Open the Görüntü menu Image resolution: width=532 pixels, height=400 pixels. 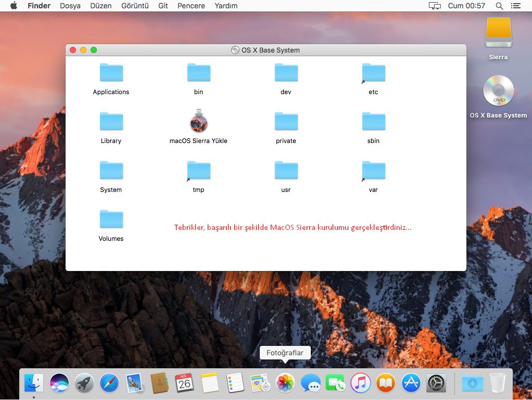coord(135,6)
